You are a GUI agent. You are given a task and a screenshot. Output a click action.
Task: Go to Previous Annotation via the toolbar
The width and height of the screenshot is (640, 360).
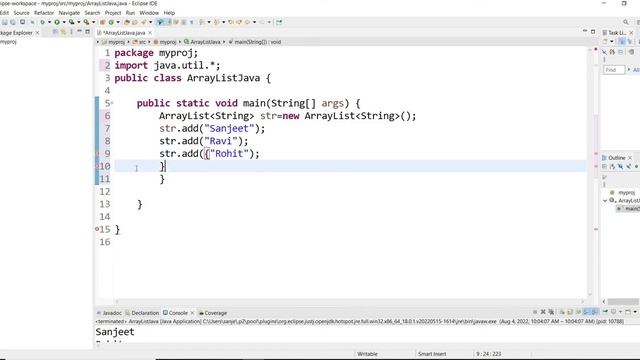[x=216, y=22]
